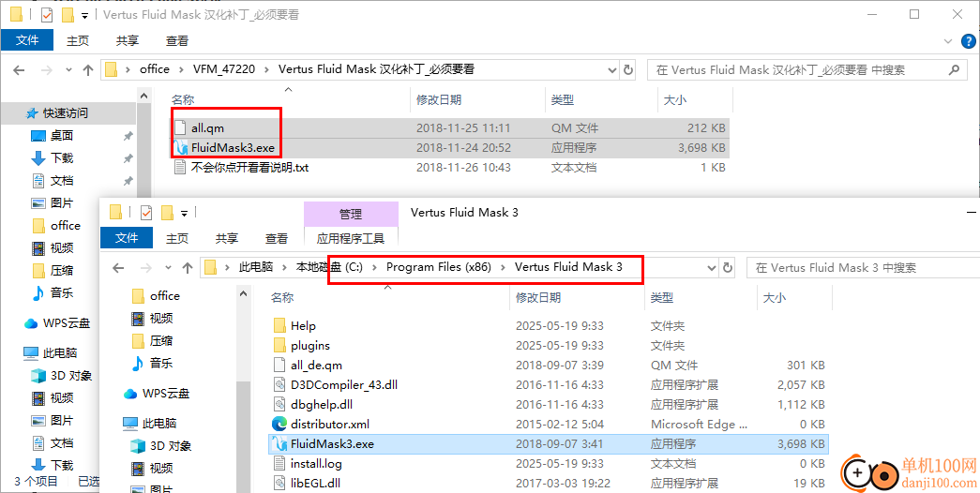Open quick access toolbar dropdown in front window
The width and height of the screenshot is (980, 493).
coord(185,213)
